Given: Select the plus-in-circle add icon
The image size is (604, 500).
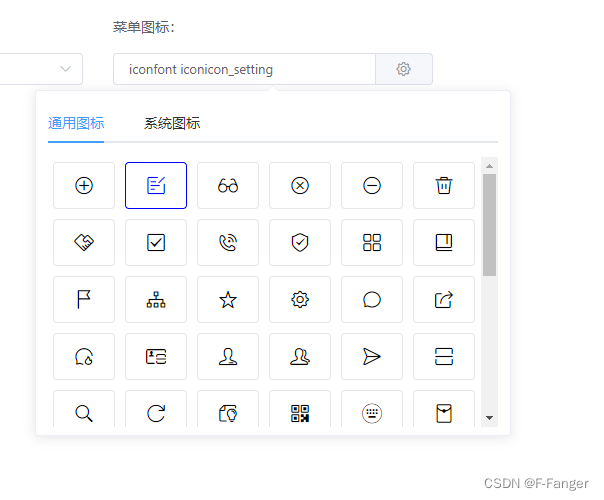Looking at the screenshot, I should 84,186.
